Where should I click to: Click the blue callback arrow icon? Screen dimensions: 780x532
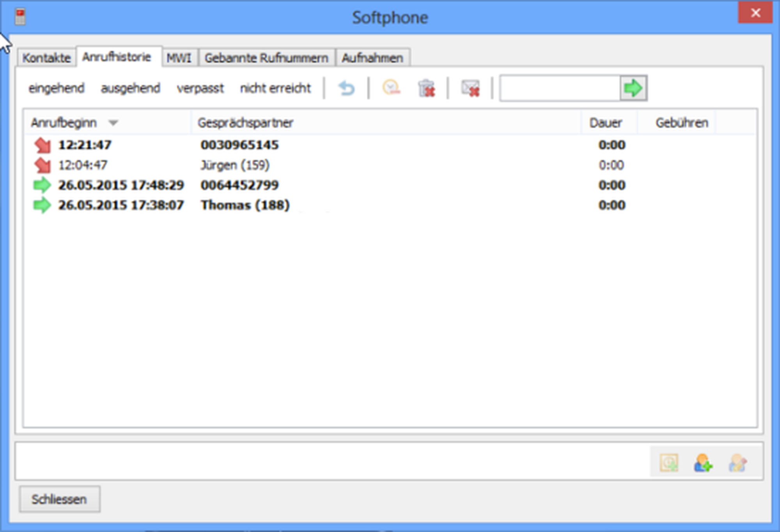346,88
